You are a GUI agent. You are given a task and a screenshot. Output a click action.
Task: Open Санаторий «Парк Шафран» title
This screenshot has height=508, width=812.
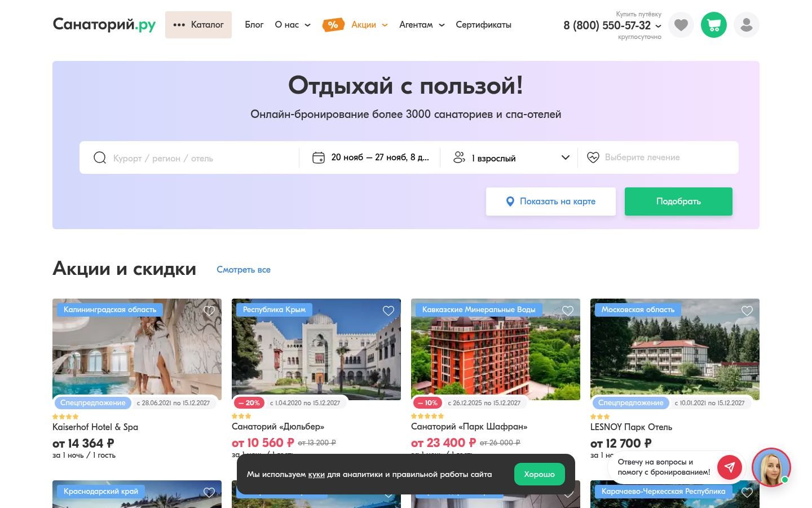click(469, 427)
